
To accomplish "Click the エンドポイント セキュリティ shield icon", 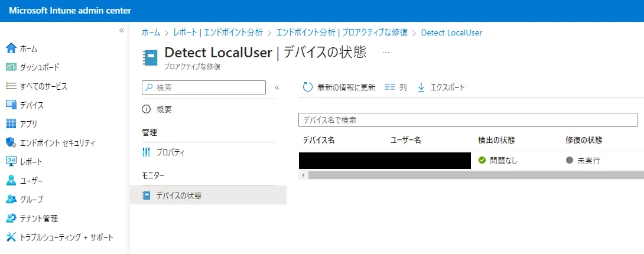I will [x=11, y=143].
